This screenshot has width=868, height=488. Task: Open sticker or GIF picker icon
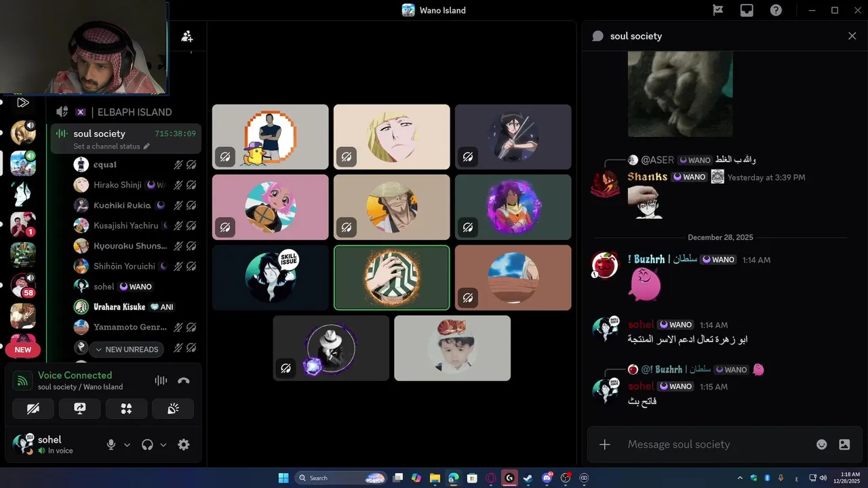point(844,445)
